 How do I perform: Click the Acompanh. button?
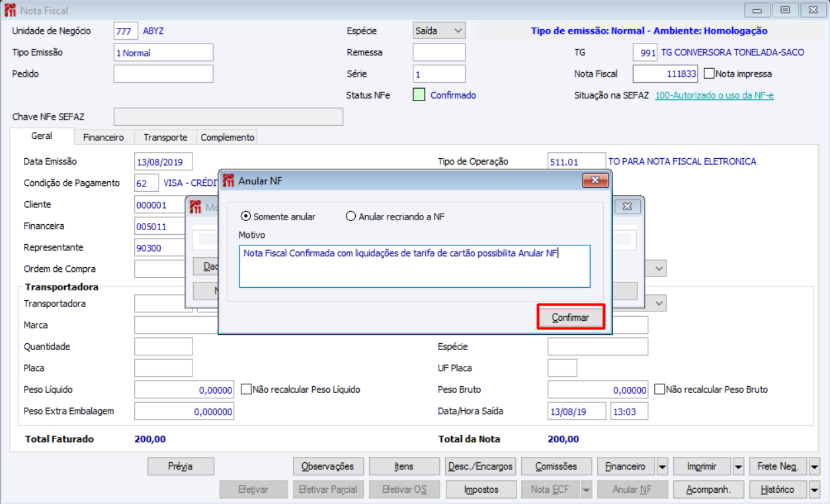pyautogui.click(x=708, y=489)
